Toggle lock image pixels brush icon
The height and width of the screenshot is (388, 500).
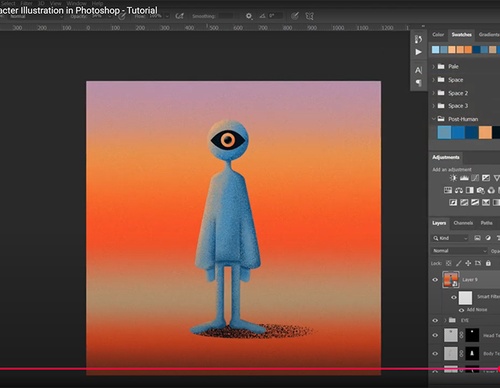pyautogui.click(x=459, y=263)
